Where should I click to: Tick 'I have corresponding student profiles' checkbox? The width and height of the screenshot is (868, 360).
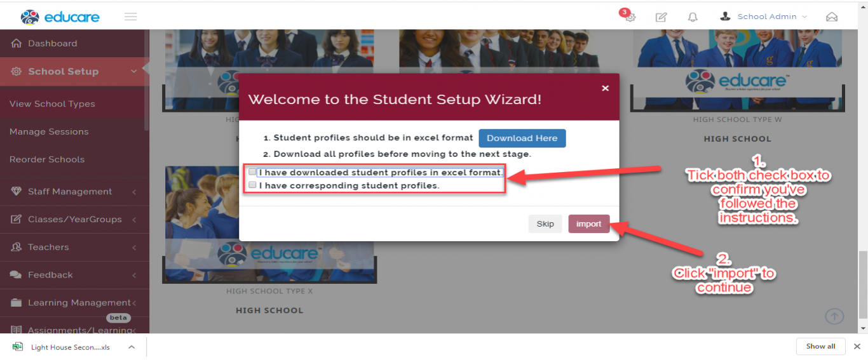(x=252, y=185)
